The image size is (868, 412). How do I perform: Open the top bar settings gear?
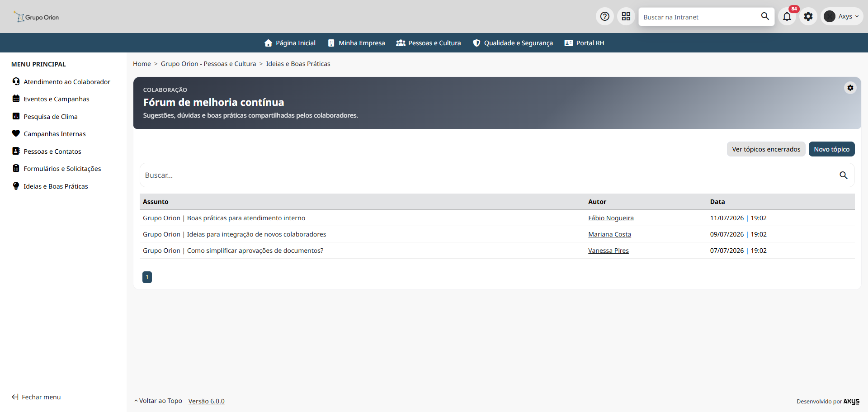pos(808,17)
